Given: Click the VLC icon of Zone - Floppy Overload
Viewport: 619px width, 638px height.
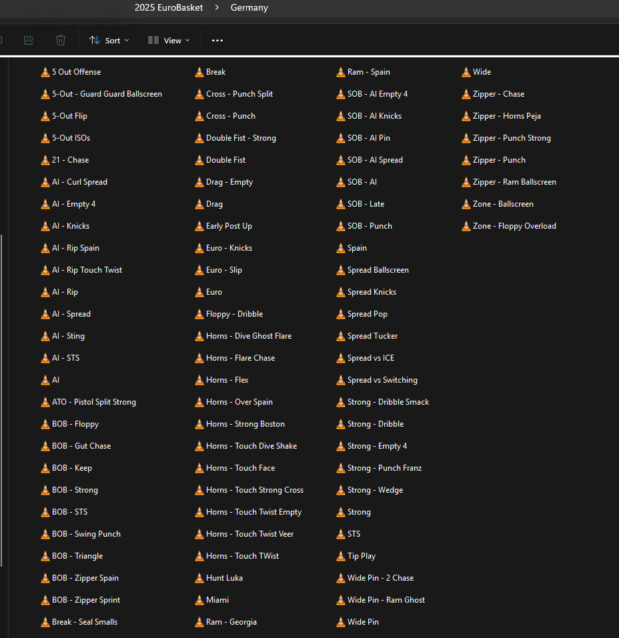Looking at the screenshot, I should [x=466, y=226].
